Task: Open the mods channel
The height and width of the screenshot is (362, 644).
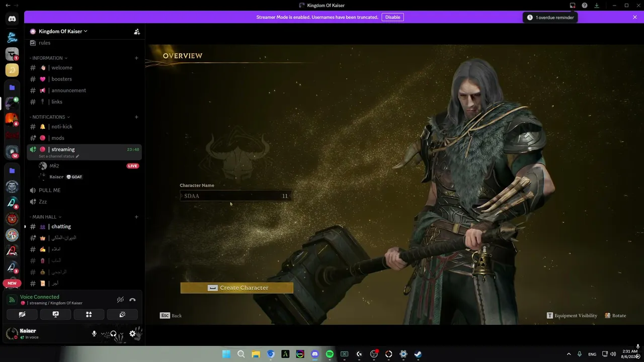Action: pyautogui.click(x=84, y=138)
